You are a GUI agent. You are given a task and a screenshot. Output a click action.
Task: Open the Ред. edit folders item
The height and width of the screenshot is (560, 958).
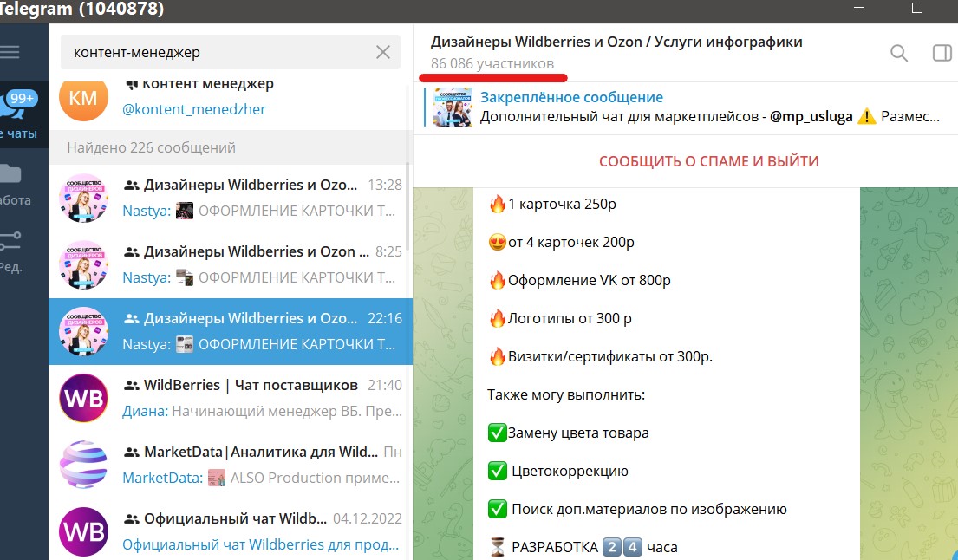tap(12, 251)
